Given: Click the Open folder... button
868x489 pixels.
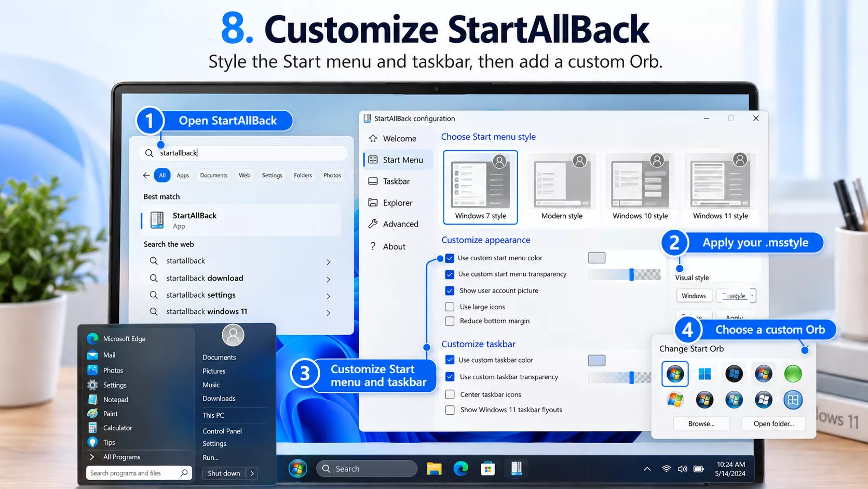Looking at the screenshot, I should [774, 424].
